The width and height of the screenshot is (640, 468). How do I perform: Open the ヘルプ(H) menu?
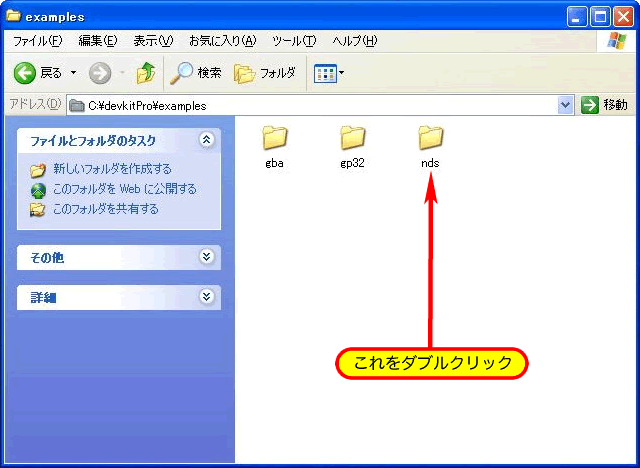click(355, 41)
